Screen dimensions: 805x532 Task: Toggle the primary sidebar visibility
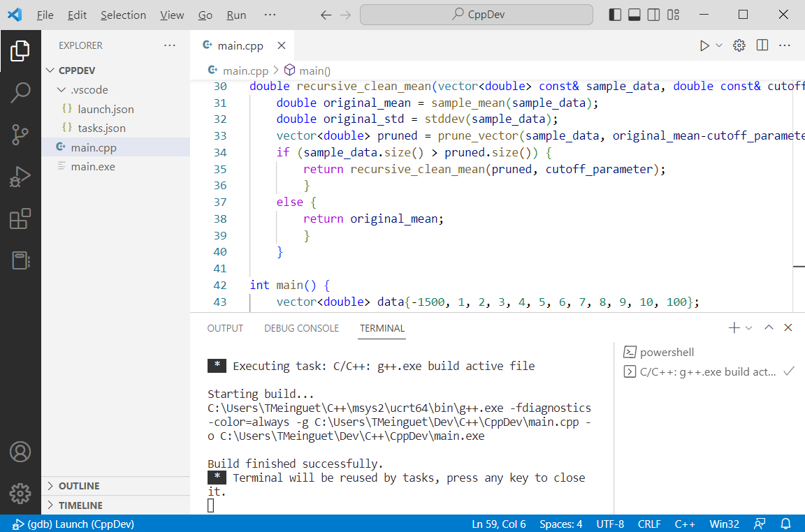pos(614,14)
